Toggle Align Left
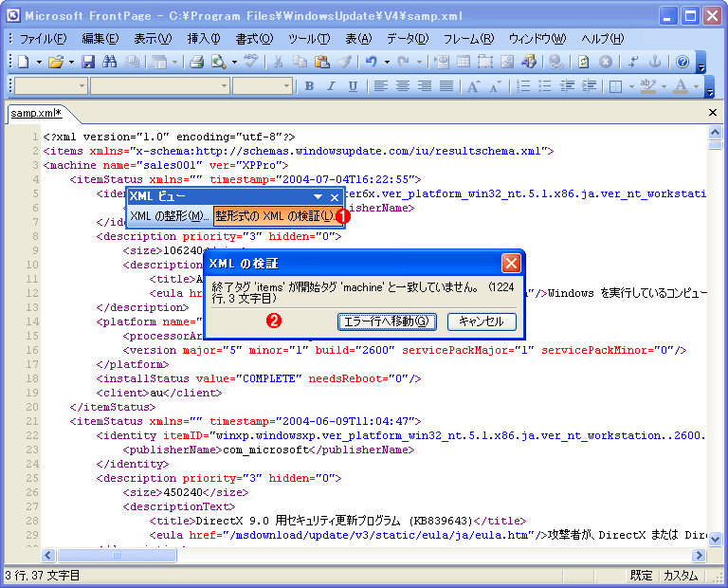The height and width of the screenshot is (588, 728). pyautogui.click(x=381, y=86)
